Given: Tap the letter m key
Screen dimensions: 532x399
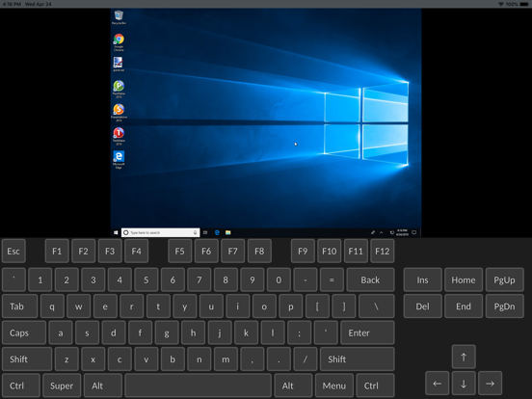Looking at the screenshot, I should pyautogui.click(x=226, y=359).
